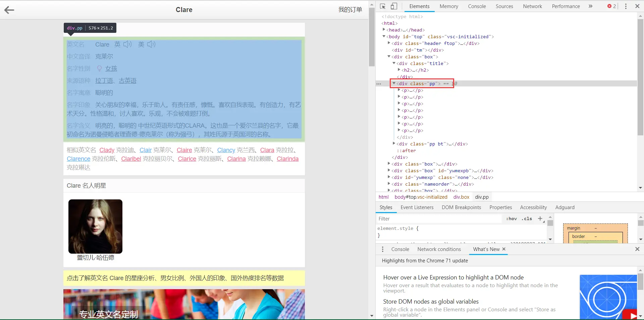Screen dimensions: 644x320
Task: Collapse the body#top node
Action: pyautogui.click(x=384, y=36)
